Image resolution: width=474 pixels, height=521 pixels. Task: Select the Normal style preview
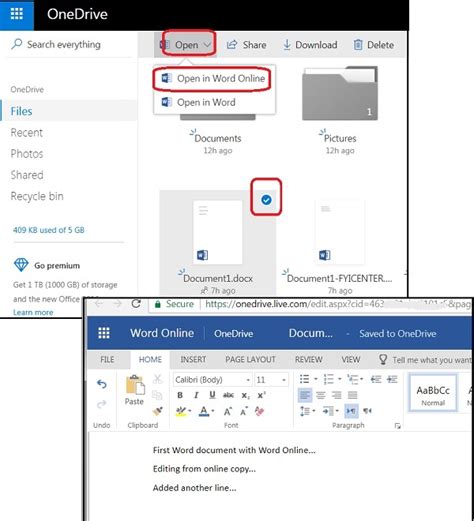433,394
